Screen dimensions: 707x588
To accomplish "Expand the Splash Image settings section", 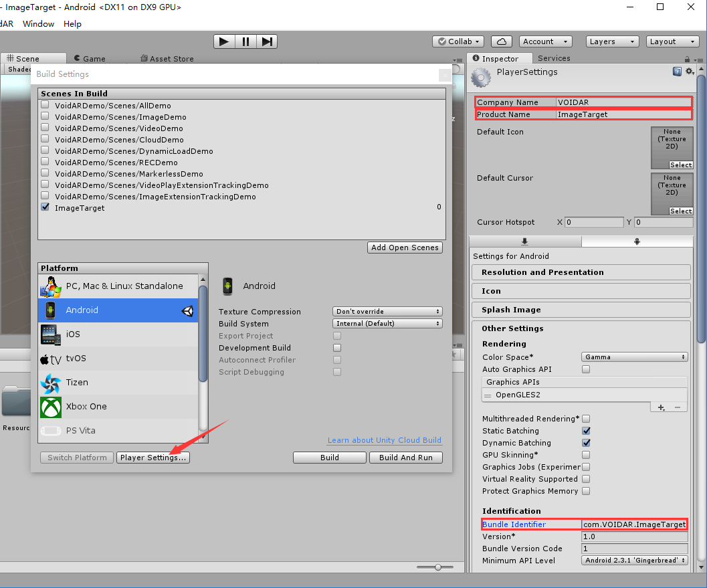I will 581,310.
